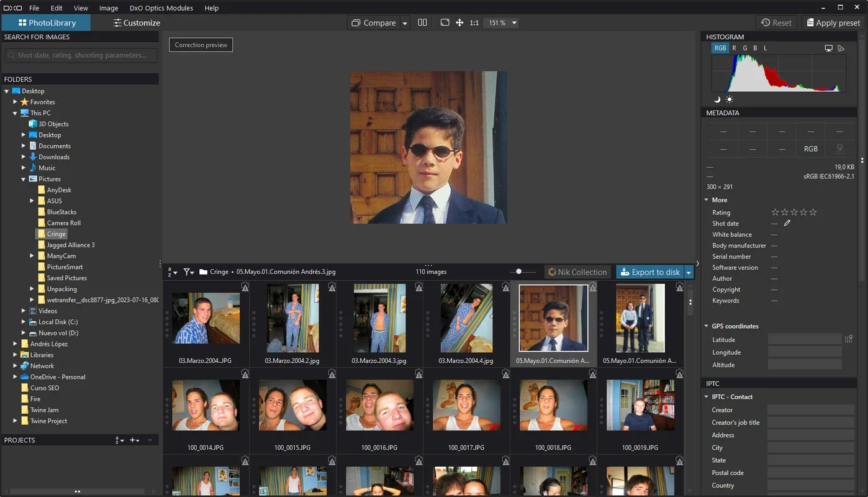Click the processing badge on 03.Marzo.2004..JPG

pos(245,287)
